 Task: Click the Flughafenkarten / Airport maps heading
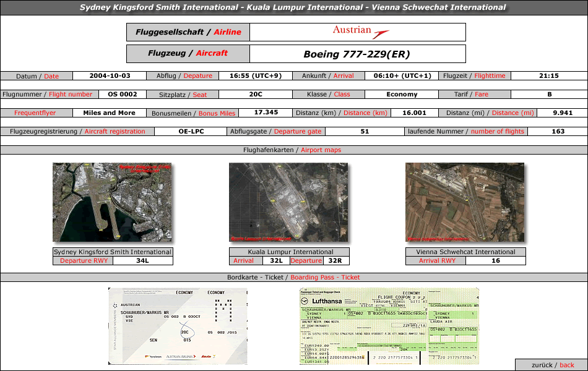coord(292,150)
